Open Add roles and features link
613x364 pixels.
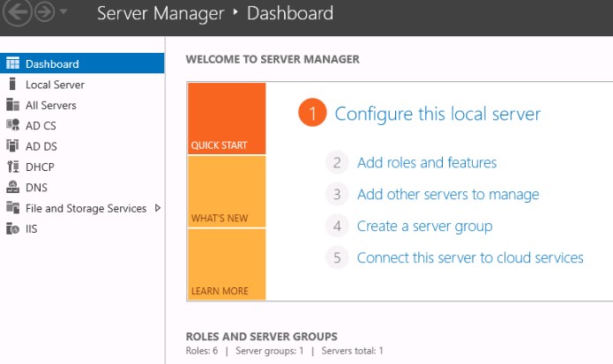(x=427, y=163)
